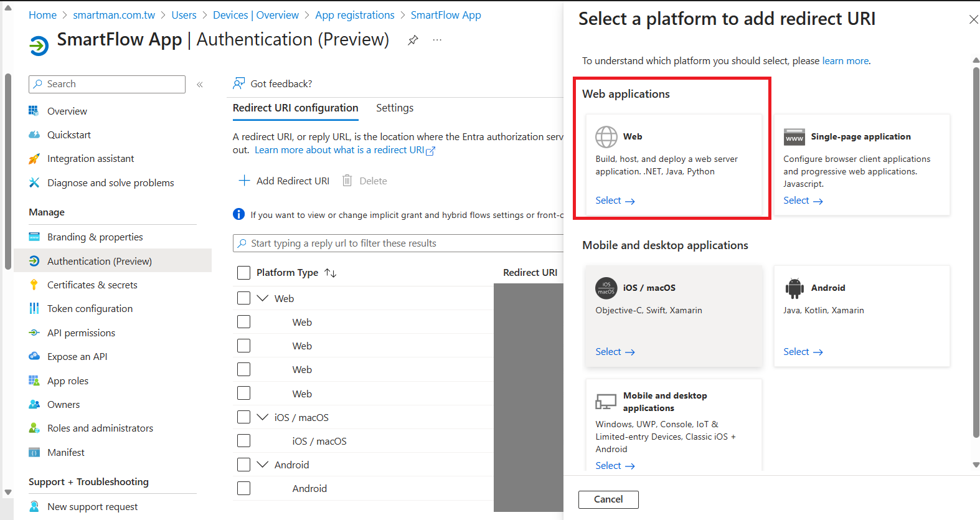Click the left menu Search field
This screenshot has height=520, width=980.
click(x=107, y=84)
